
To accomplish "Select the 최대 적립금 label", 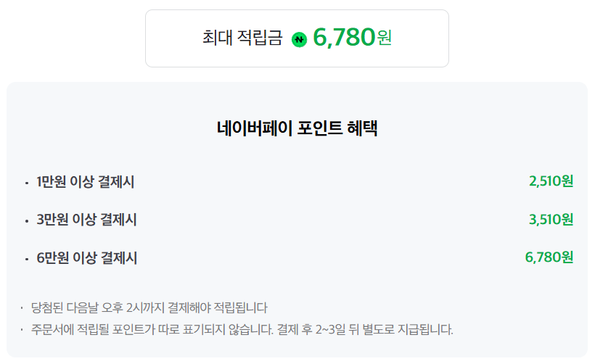I will coord(242,38).
